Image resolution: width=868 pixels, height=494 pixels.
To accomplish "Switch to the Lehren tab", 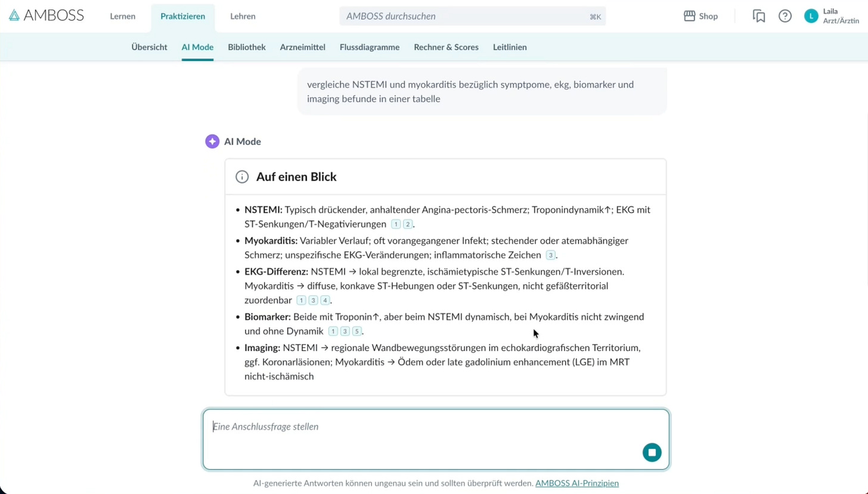I will 243,16.
